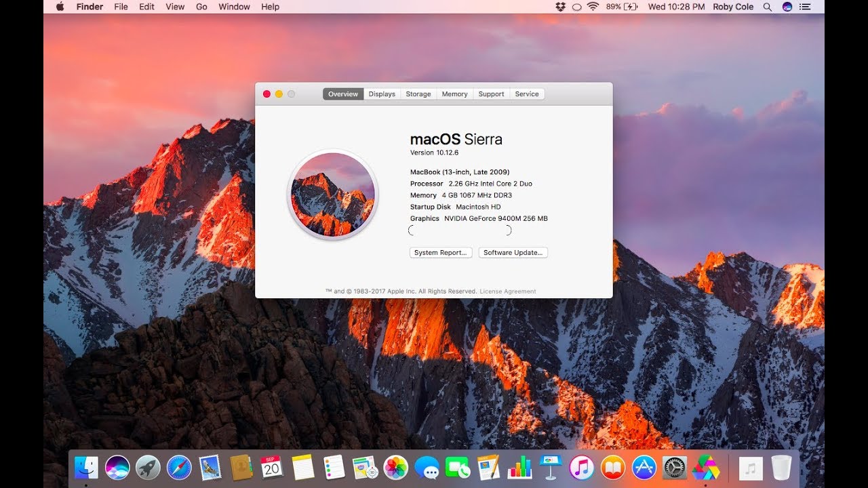The height and width of the screenshot is (488, 868).
Task: Launch Siri from the Dock
Action: pos(117,467)
